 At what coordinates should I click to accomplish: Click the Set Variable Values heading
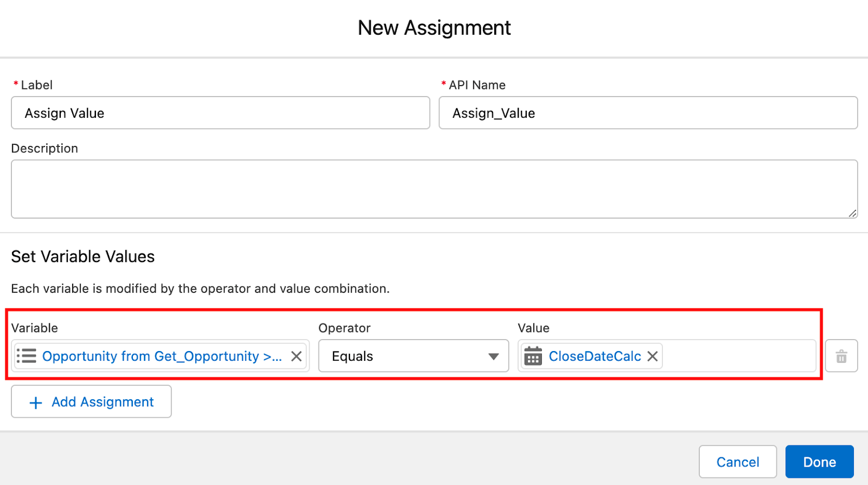[82, 257]
